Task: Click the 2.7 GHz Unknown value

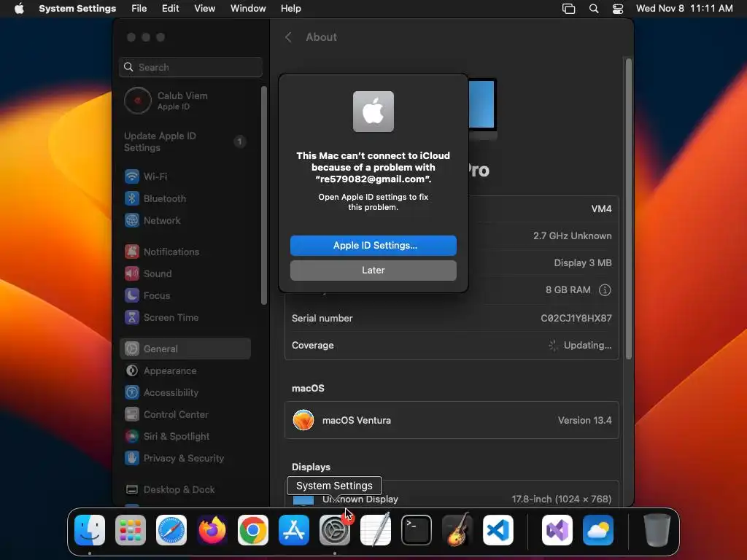Action: click(x=572, y=236)
